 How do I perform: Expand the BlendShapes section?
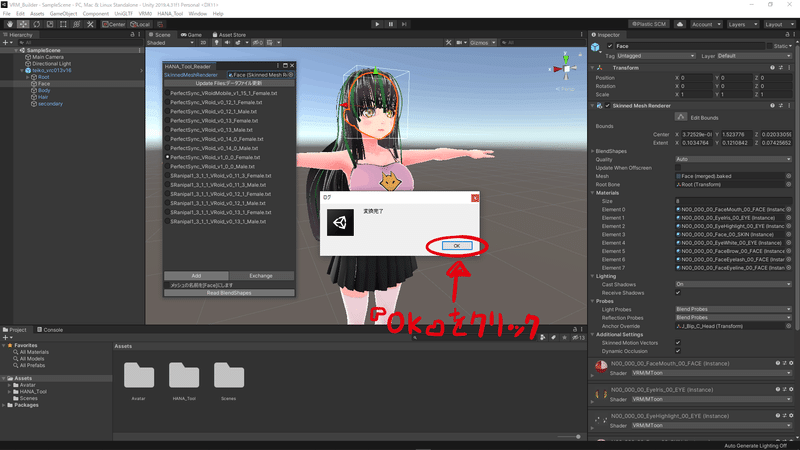coord(593,151)
